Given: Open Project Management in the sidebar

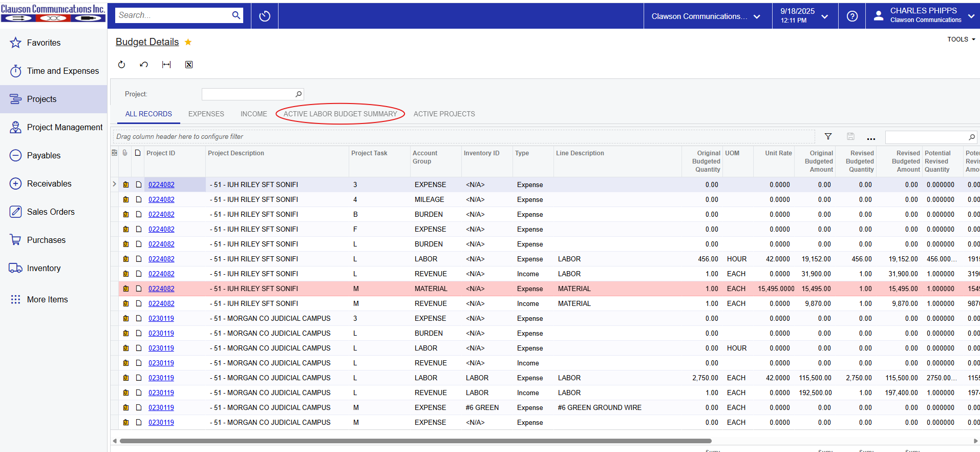Looking at the screenshot, I should (65, 127).
